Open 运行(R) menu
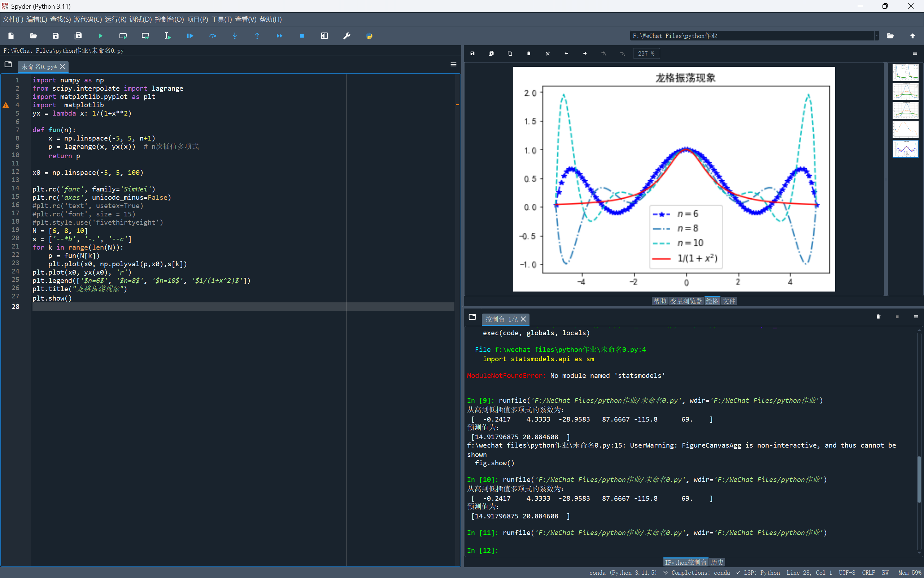This screenshot has height=578, width=924. pos(116,19)
